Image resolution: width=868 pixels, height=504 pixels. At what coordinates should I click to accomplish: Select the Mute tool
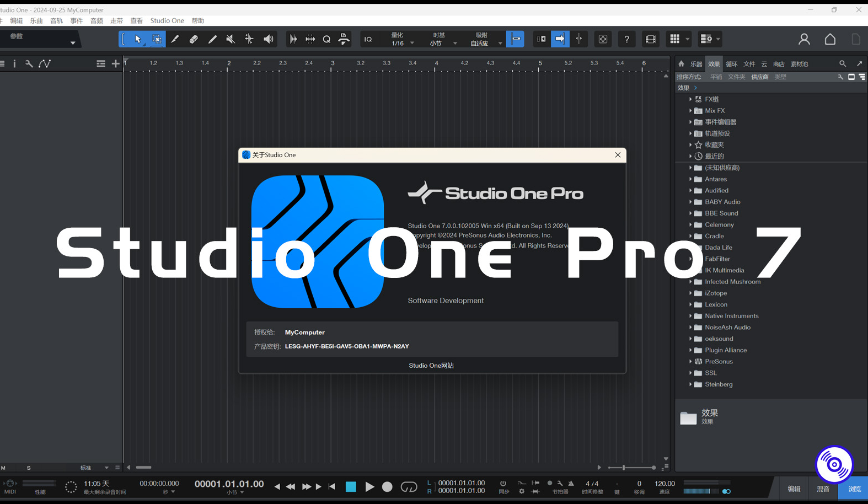click(x=231, y=39)
